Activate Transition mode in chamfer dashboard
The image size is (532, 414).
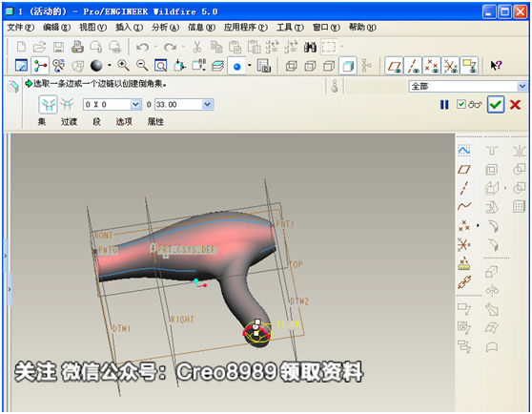[x=67, y=104]
